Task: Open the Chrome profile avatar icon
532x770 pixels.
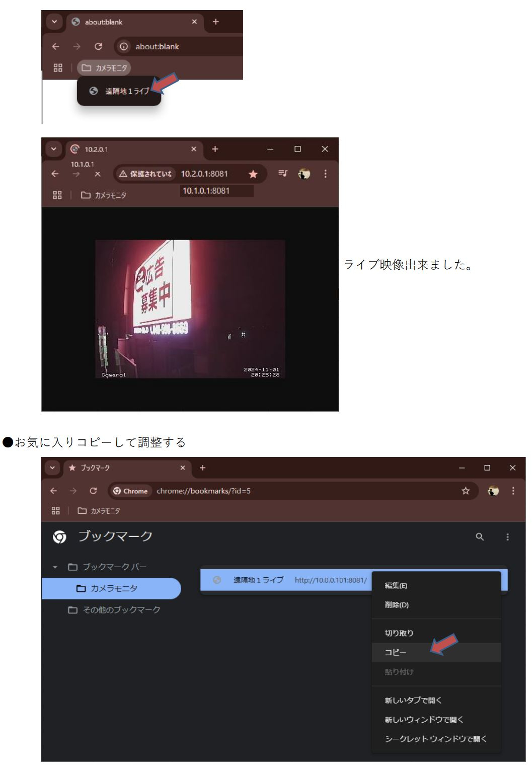Action: tap(303, 174)
